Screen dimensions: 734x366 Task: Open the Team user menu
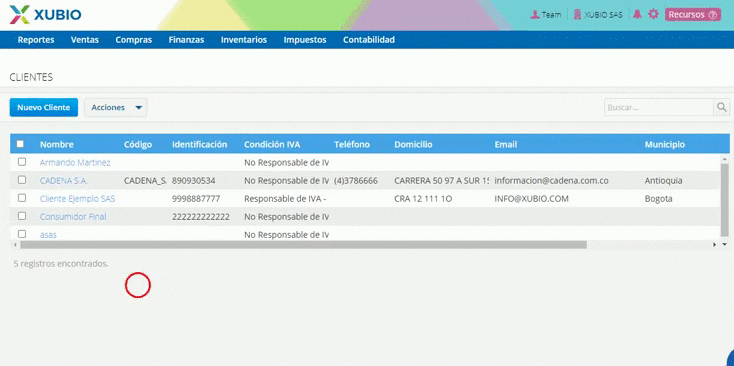pyautogui.click(x=545, y=15)
